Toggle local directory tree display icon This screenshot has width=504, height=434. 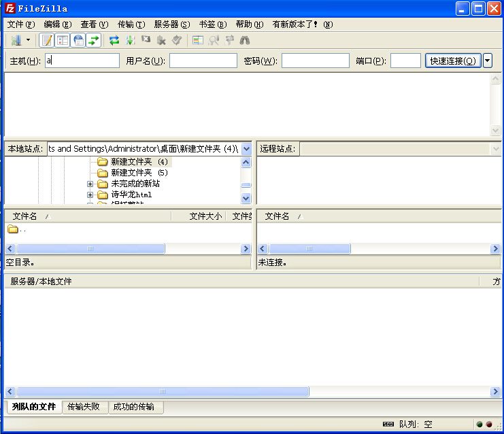point(63,40)
